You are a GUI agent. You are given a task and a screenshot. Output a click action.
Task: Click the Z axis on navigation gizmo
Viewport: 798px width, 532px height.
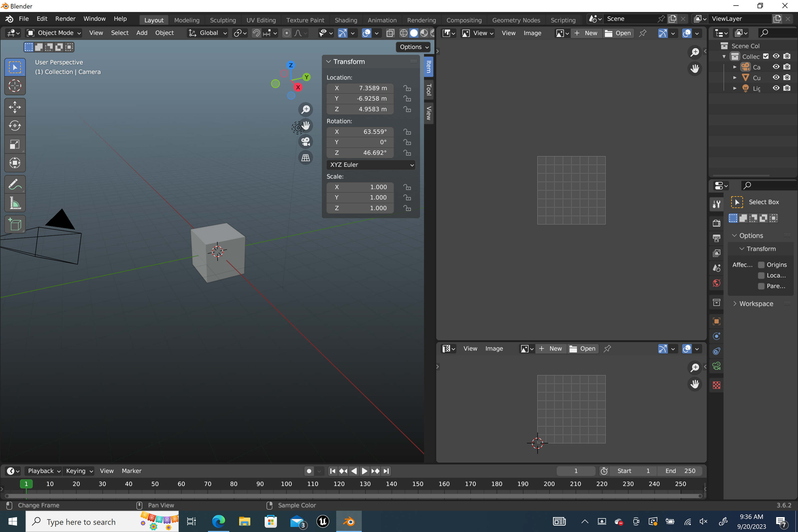coord(290,65)
